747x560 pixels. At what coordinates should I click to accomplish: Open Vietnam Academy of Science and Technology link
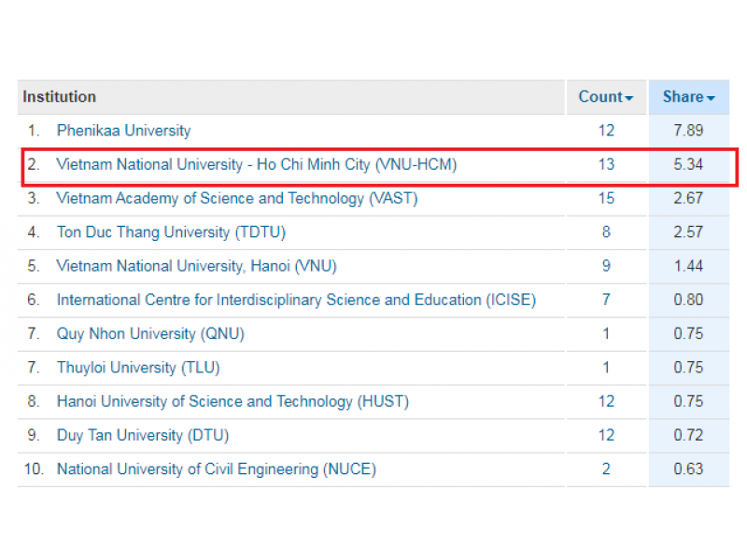tap(237, 198)
